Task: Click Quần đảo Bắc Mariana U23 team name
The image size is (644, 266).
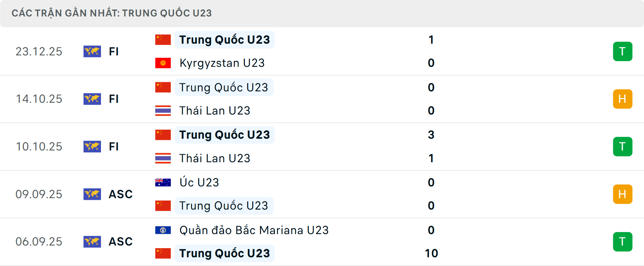Action: (253, 230)
